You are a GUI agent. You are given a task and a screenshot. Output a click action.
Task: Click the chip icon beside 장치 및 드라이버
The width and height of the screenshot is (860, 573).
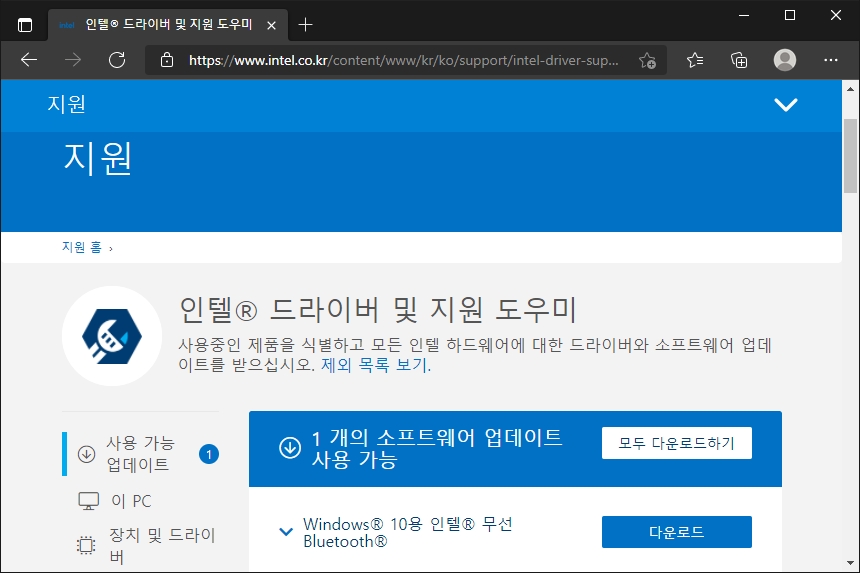(x=86, y=545)
